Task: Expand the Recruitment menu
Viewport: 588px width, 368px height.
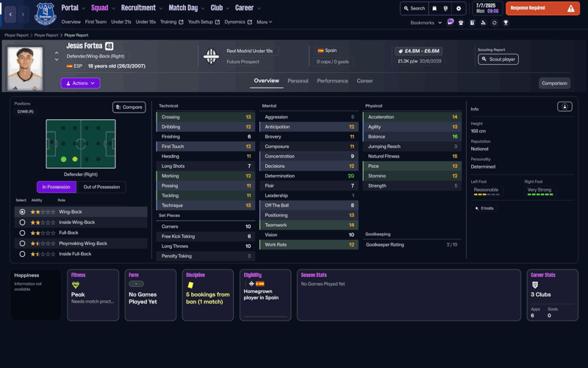Action: click(141, 8)
